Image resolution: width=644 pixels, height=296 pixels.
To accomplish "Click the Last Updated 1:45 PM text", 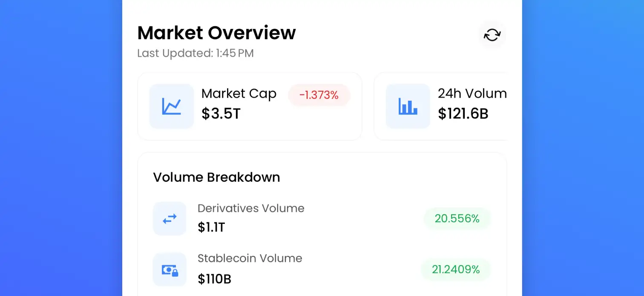I will [x=195, y=53].
